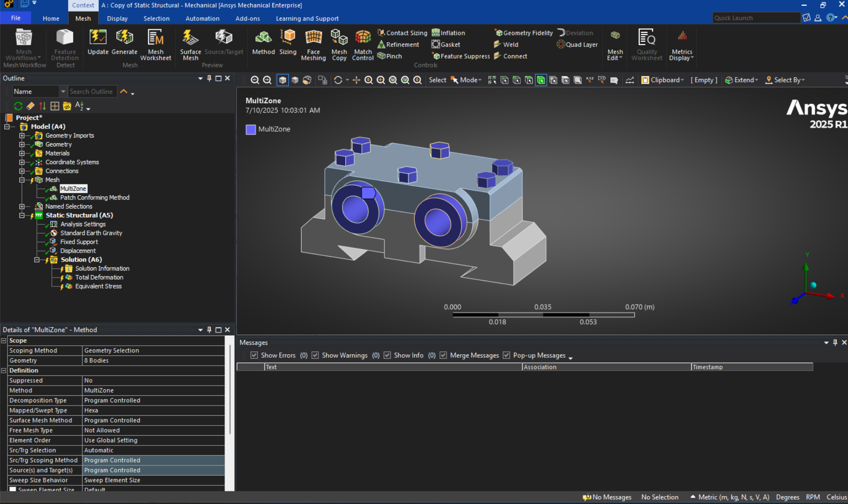The width and height of the screenshot is (848, 504).
Task: Expand the Geometry Imports tree node
Action: tap(22, 136)
